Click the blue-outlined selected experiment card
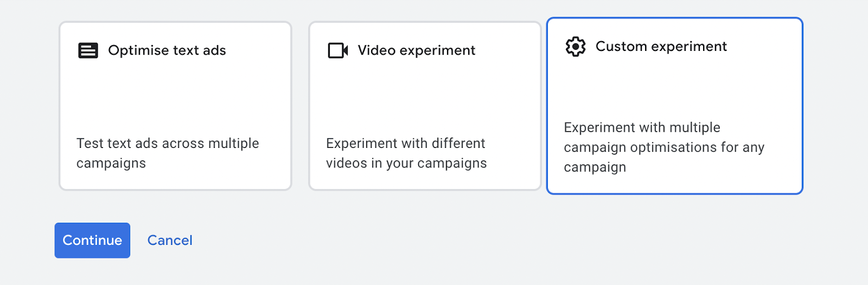 click(674, 106)
